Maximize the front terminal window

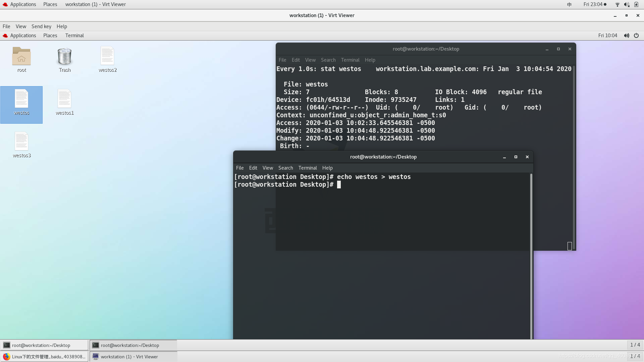click(x=516, y=157)
